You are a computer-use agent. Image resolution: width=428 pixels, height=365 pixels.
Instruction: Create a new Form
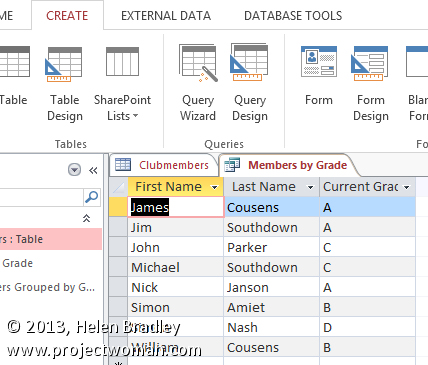pos(319,77)
